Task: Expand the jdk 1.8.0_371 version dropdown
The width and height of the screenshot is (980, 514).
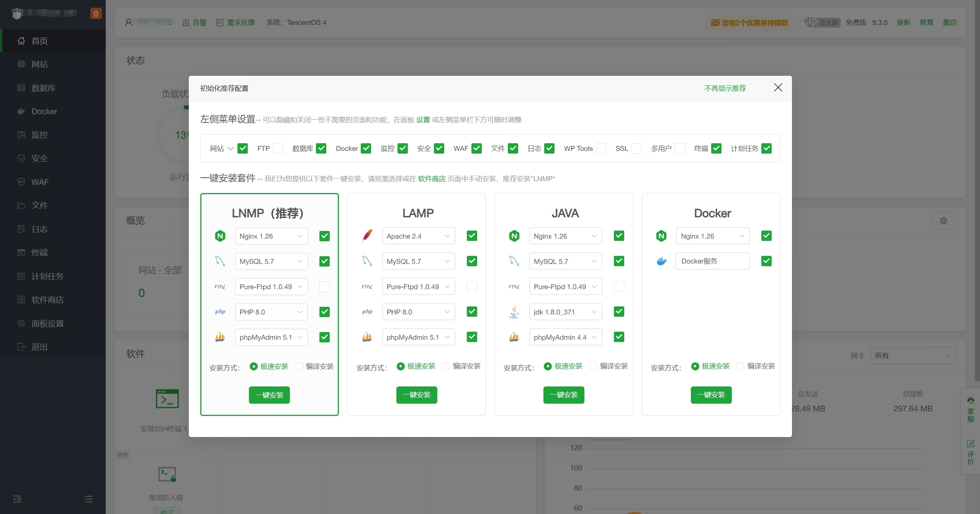Action: point(565,312)
